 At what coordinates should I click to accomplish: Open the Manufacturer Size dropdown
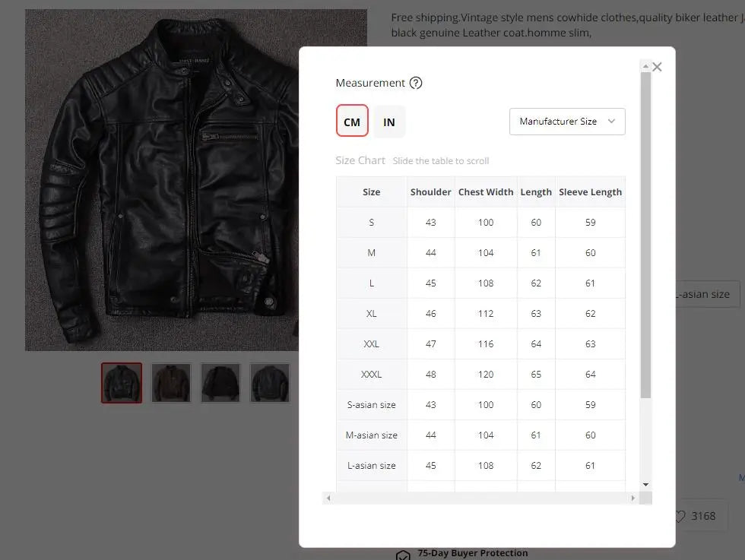click(x=567, y=121)
